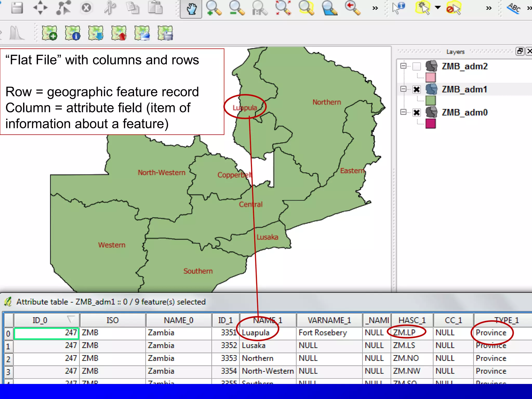Select the Move Feature tool
The height and width of the screenshot is (399, 532).
pos(40,8)
